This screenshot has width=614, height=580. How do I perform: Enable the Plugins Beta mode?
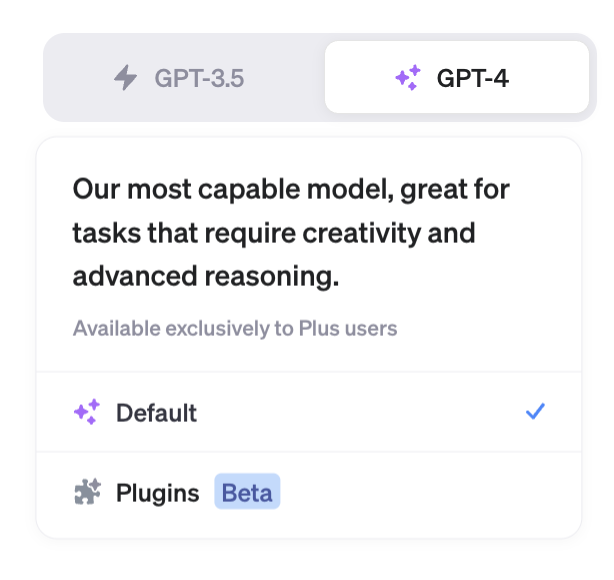pyautogui.click(x=309, y=494)
